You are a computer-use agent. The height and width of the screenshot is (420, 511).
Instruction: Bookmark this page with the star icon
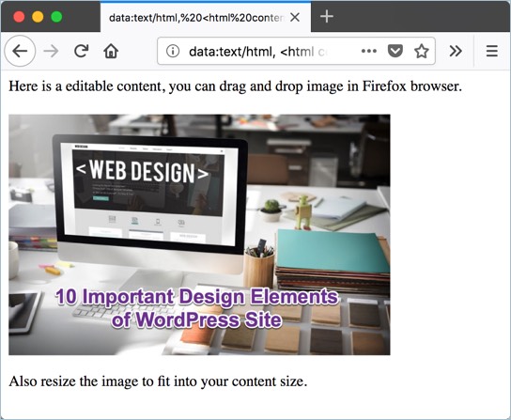(x=422, y=51)
